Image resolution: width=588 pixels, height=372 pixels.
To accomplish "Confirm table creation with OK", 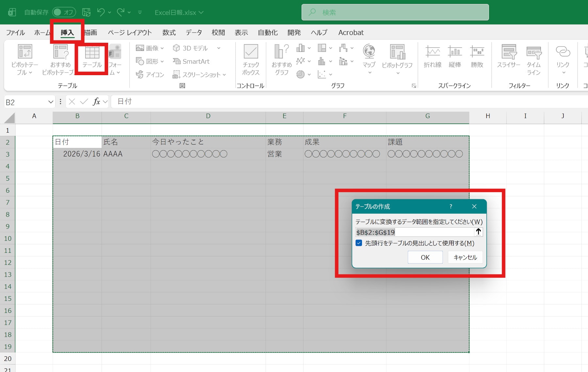I will [425, 257].
